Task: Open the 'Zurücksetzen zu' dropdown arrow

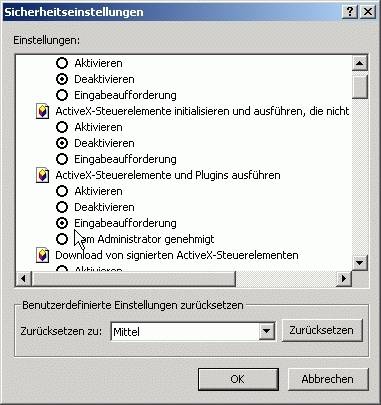Action: 266,331
